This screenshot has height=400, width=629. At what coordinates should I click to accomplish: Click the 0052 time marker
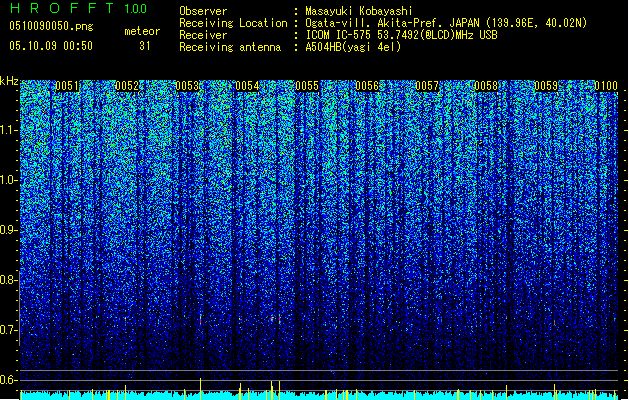pyautogui.click(x=127, y=86)
